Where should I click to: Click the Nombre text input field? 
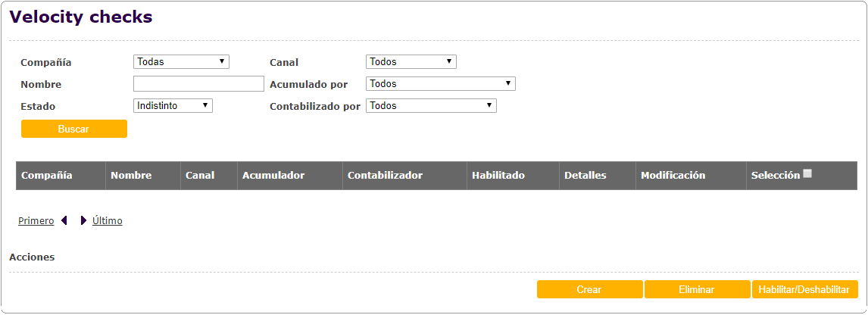(198, 84)
